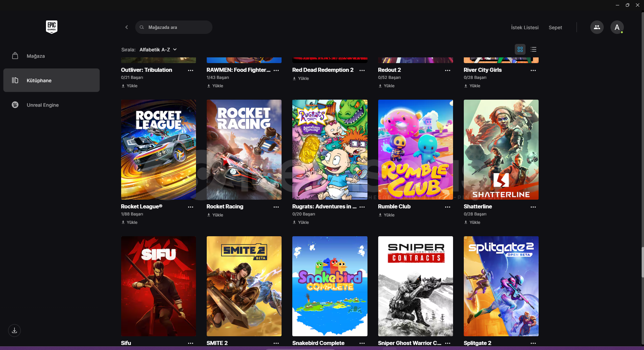Install Rumble Club via Yükle
Image resolution: width=644 pixels, height=350 pixels.
(386, 215)
